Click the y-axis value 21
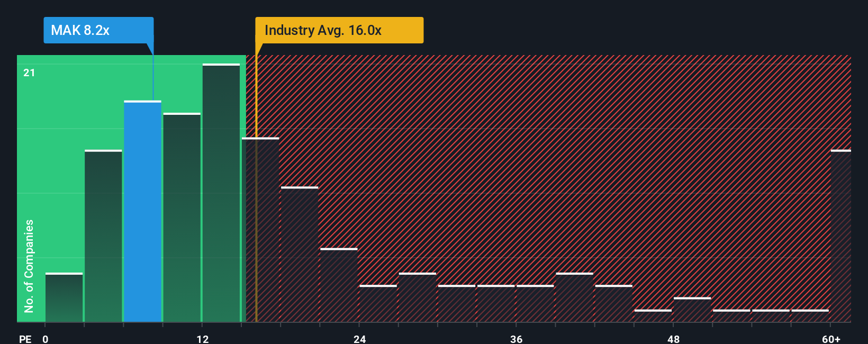This screenshot has width=868, height=344. pos(29,73)
